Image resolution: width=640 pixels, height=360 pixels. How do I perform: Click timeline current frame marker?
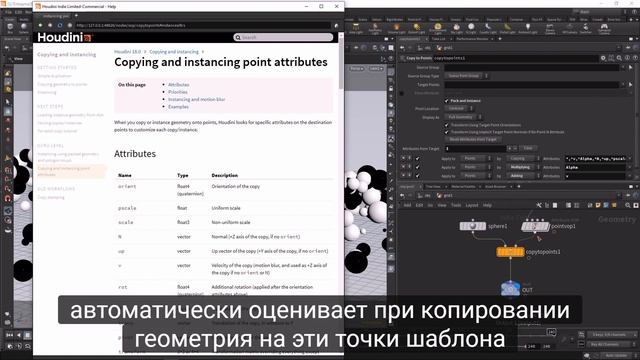pyautogui.click(x=551, y=332)
